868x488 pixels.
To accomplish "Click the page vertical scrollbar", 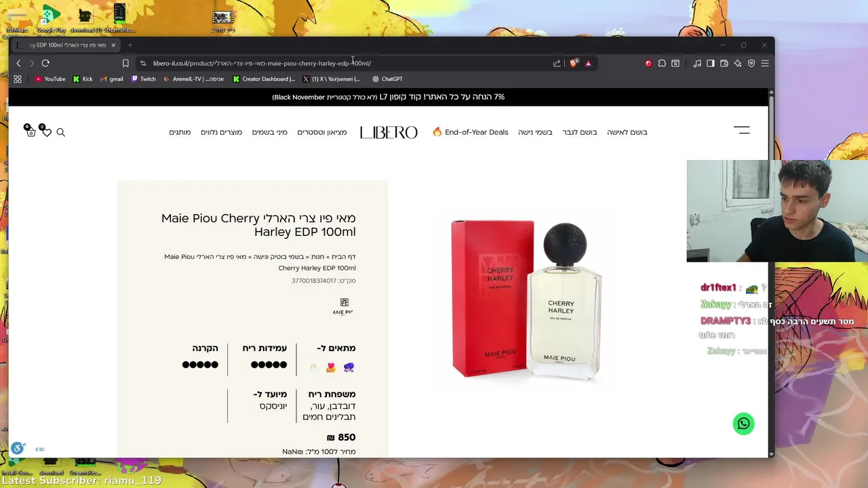I will pyautogui.click(x=771, y=271).
